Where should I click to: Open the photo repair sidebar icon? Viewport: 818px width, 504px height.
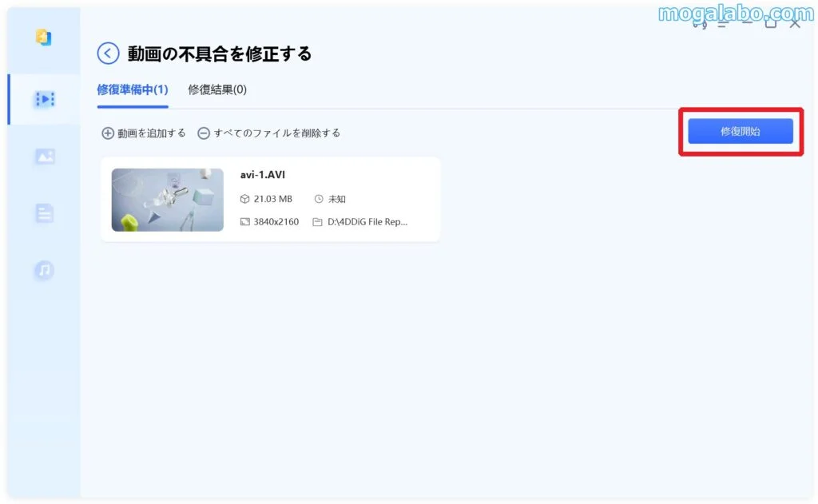click(x=45, y=156)
